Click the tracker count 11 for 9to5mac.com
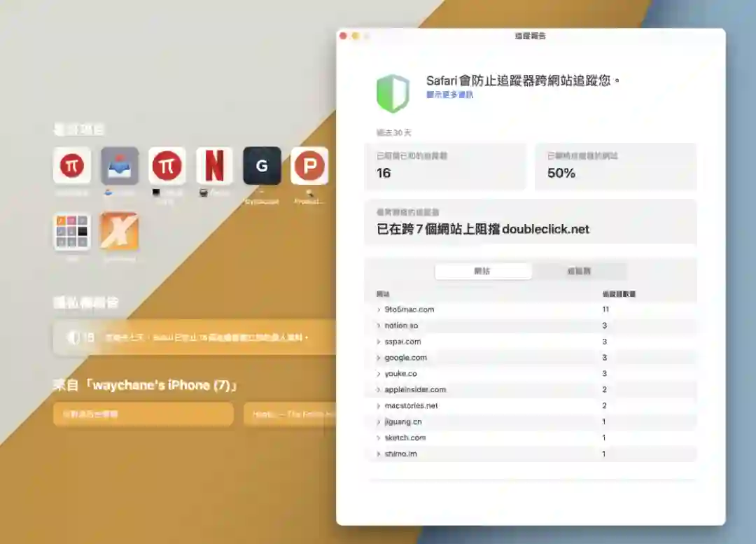The width and height of the screenshot is (756, 544). pyautogui.click(x=605, y=309)
